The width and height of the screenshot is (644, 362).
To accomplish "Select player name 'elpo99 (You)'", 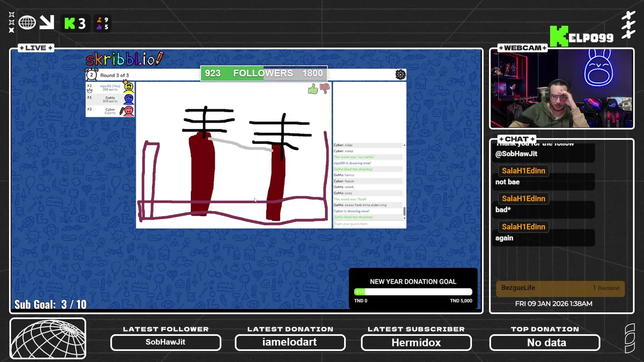I will [110, 86].
